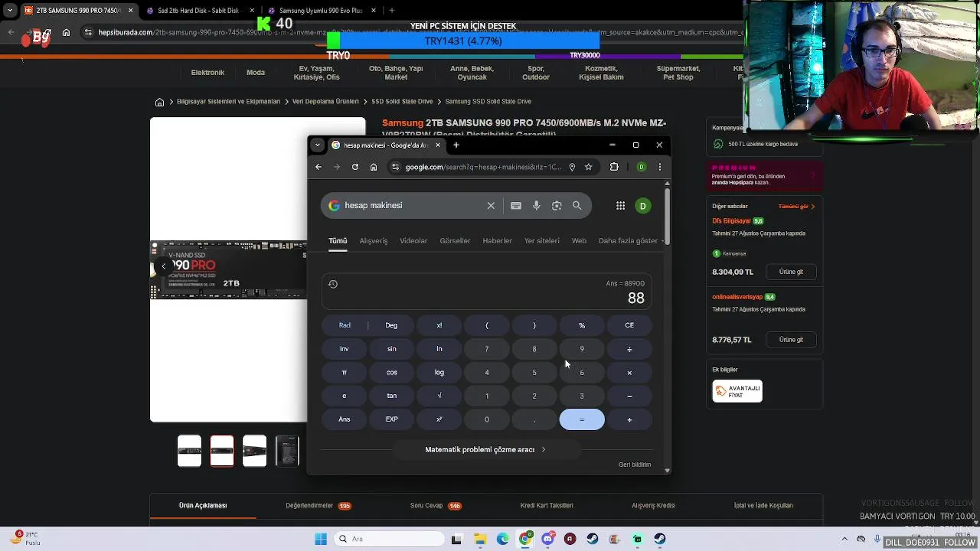Click calculator percent button
The width and height of the screenshot is (980, 551).
582,325
